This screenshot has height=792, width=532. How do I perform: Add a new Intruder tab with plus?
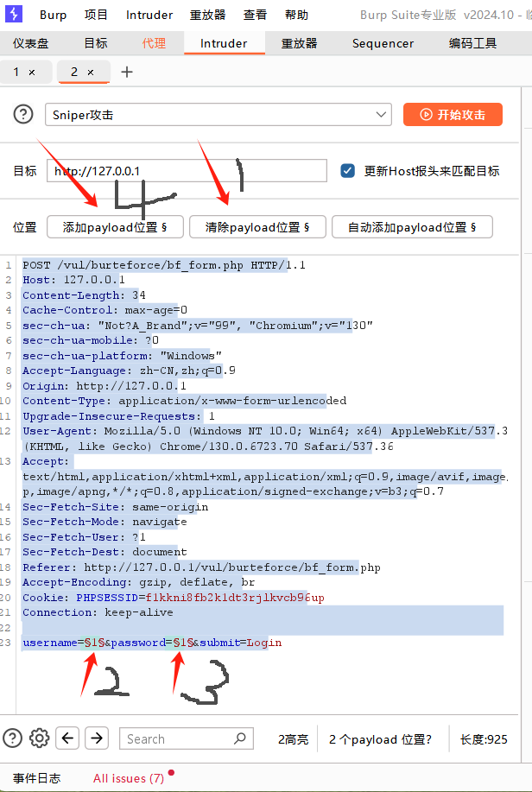point(127,73)
